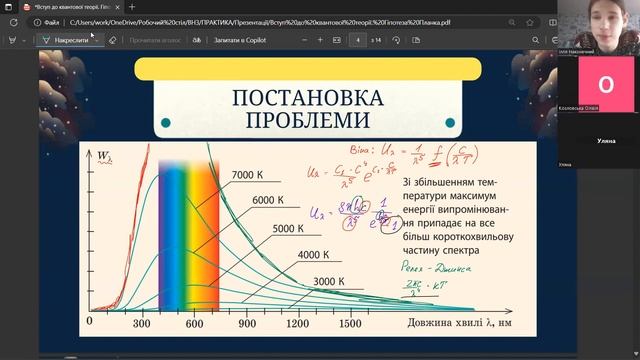640x360 pixels.
Task: Click the zoom magnifier in address bar
Action: pyautogui.click(x=512, y=22)
